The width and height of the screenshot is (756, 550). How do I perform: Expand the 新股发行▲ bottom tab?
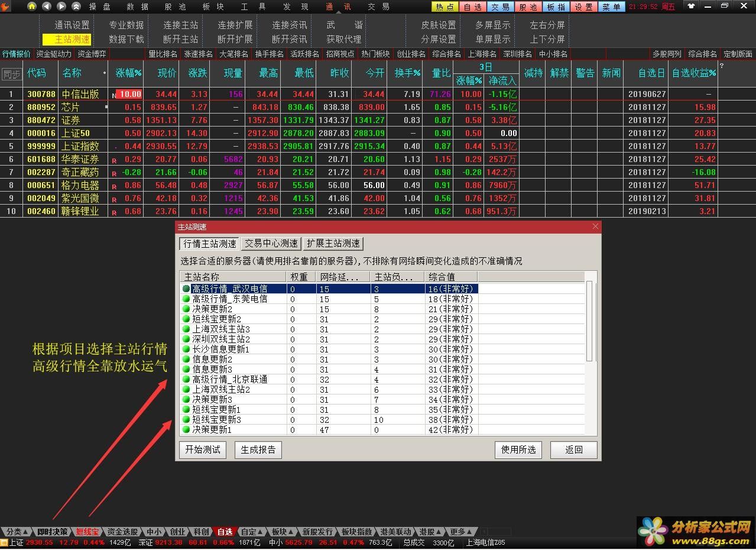coord(317,532)
